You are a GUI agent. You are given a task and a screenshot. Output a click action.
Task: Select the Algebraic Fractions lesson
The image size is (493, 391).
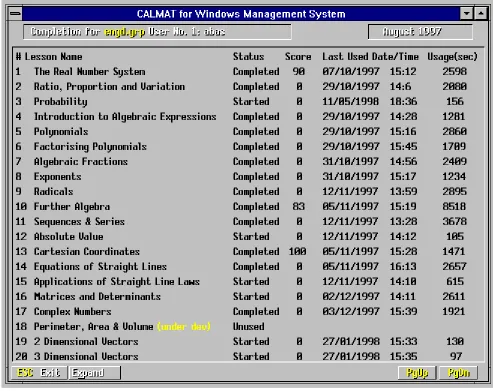tap(81, 162)
